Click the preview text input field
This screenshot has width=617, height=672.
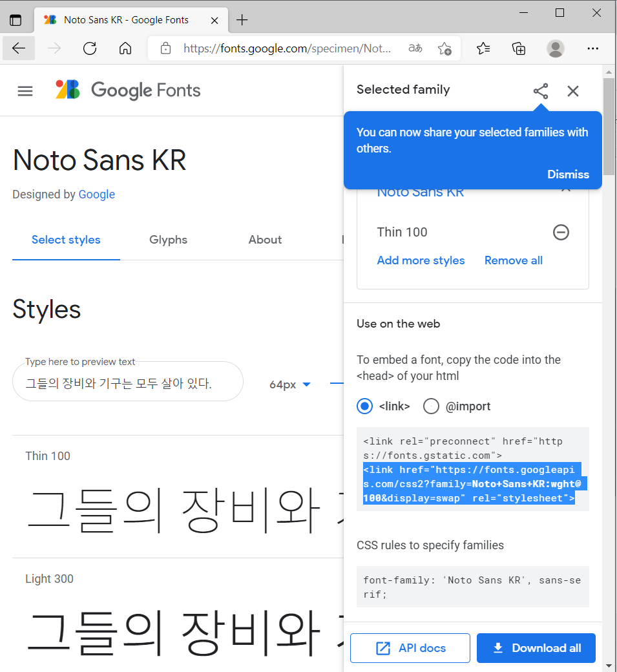click(128, 383)
